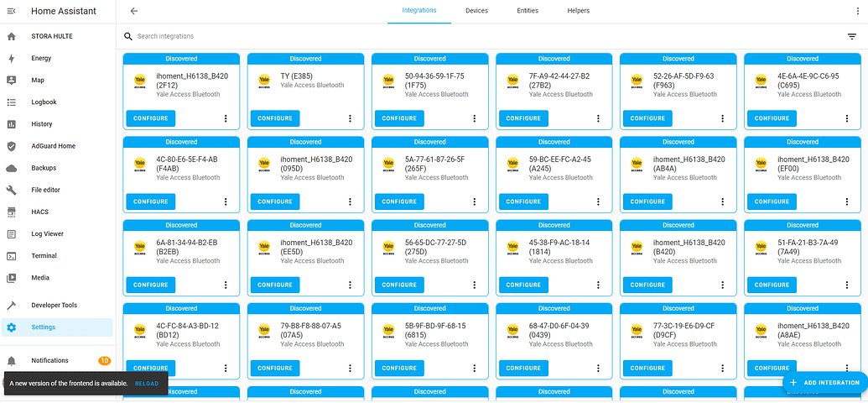Open the Terminal console icon
868x403 pixels.
tap(11, 256)
